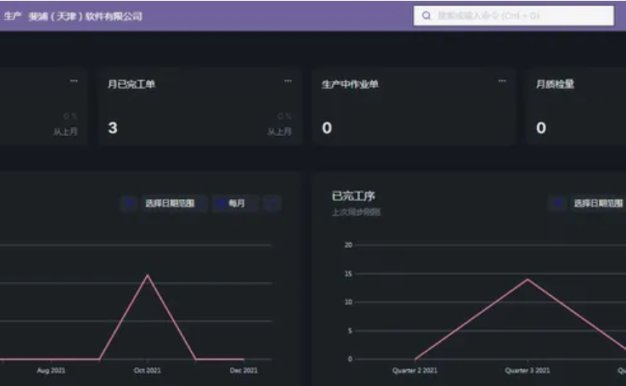Screen dimensions: 626x386
Task: Click 月已完工单 card title
Action: tap(131, 84)
